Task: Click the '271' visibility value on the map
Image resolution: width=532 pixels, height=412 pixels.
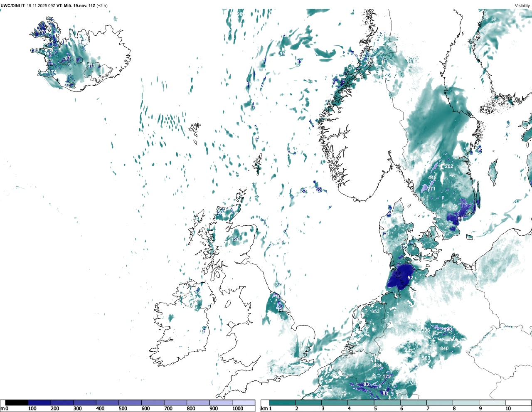Action: (x=431, y=189)
